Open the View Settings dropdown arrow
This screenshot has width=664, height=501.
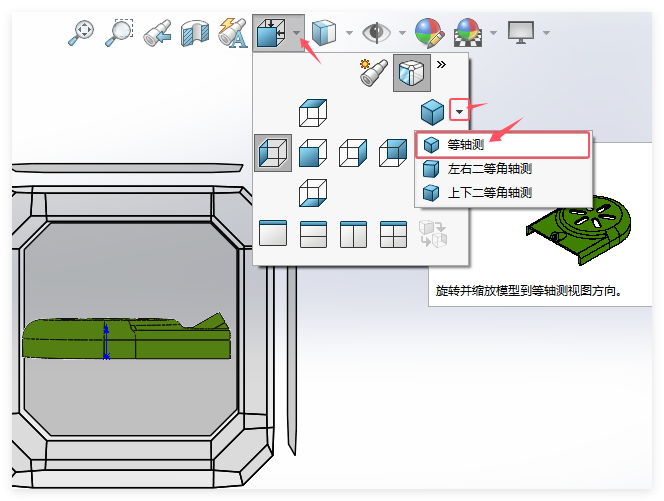click(x=546, y=33)
